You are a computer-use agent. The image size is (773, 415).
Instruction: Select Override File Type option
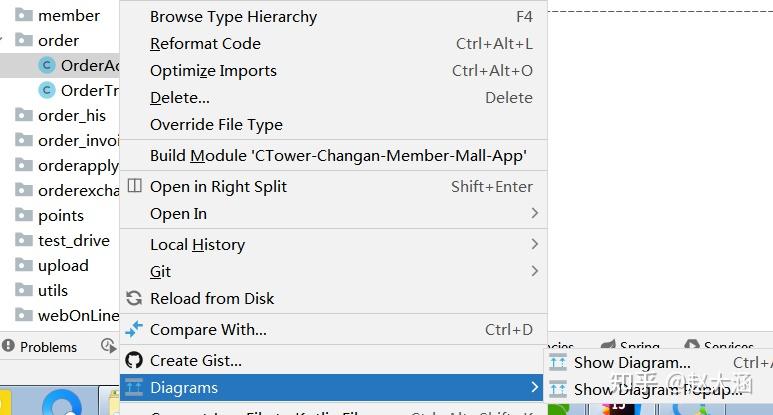(x=216, y=125)
